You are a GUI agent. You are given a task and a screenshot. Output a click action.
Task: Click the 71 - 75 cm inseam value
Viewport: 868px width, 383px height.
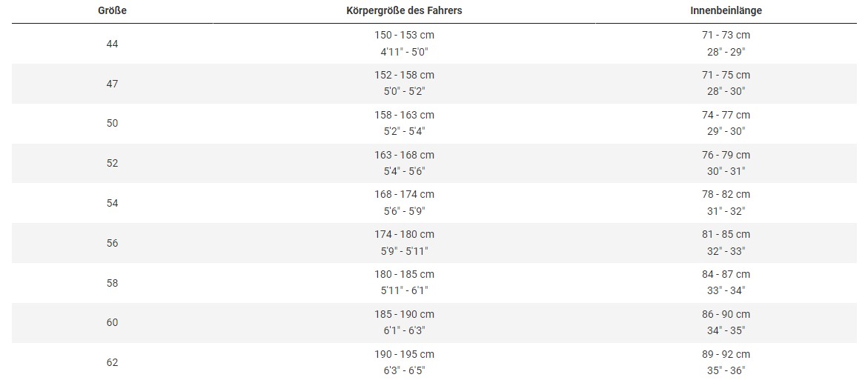coord(726,75)
